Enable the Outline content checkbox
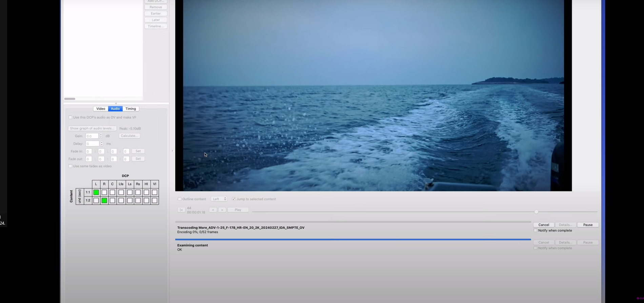This screenshot has width=644, height=303. pos(180,199)
